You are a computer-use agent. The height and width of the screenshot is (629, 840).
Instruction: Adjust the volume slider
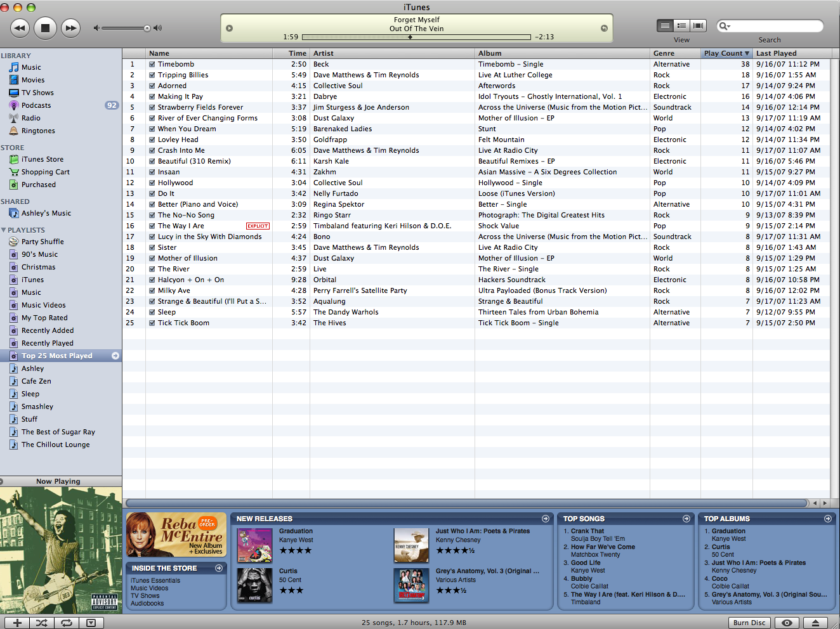coord(125,28)
